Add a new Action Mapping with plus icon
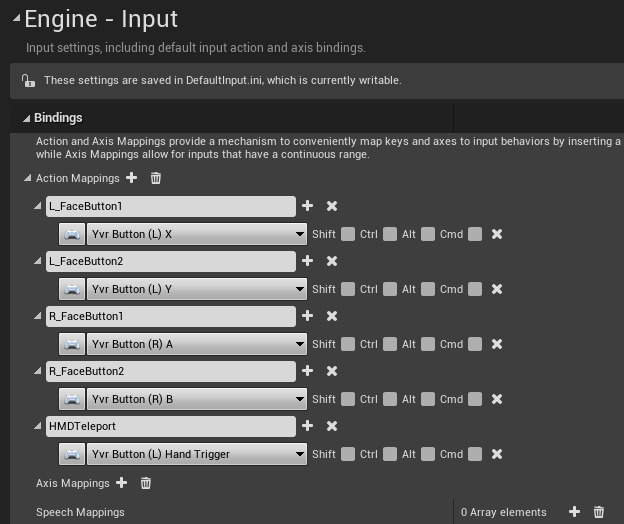The height and width of the screenshot is (524, 624). click(131, 178)
